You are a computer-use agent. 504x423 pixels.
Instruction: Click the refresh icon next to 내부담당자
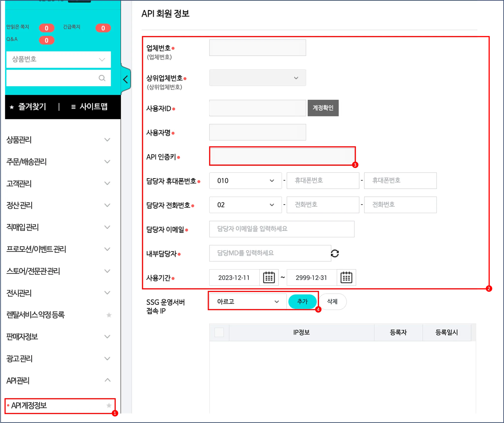coord(335,253)
